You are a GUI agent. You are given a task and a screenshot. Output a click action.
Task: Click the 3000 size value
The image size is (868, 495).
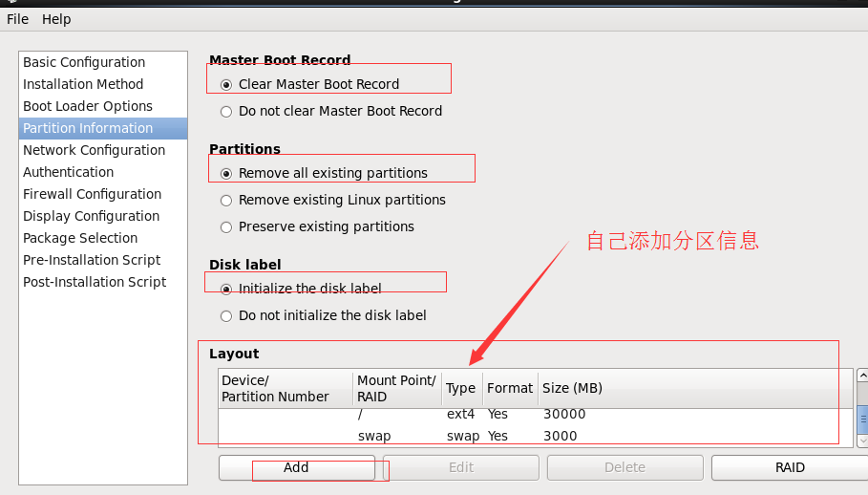tap(560, 437)
